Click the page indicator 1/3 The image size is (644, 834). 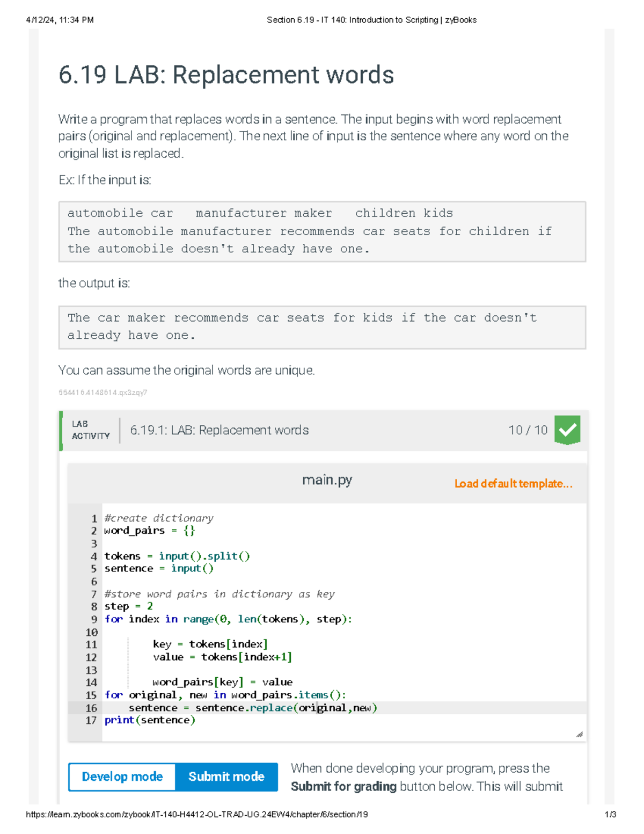tap(611, 814)
